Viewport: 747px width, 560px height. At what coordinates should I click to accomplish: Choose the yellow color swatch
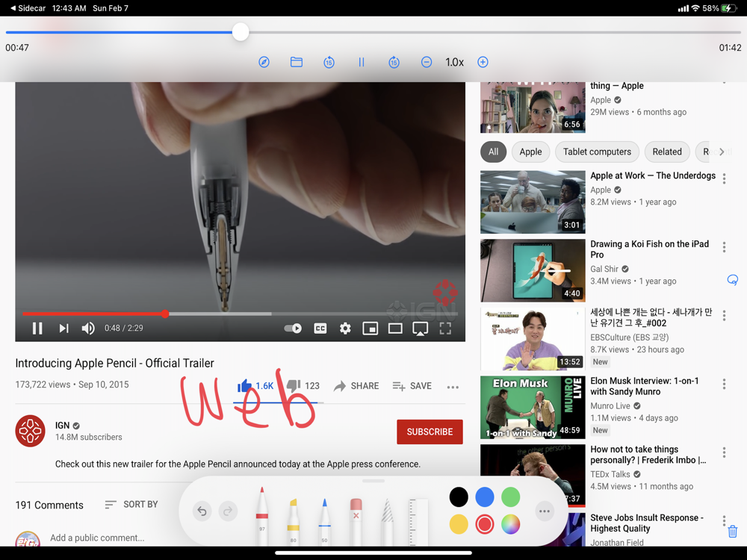tap(459, 524)
